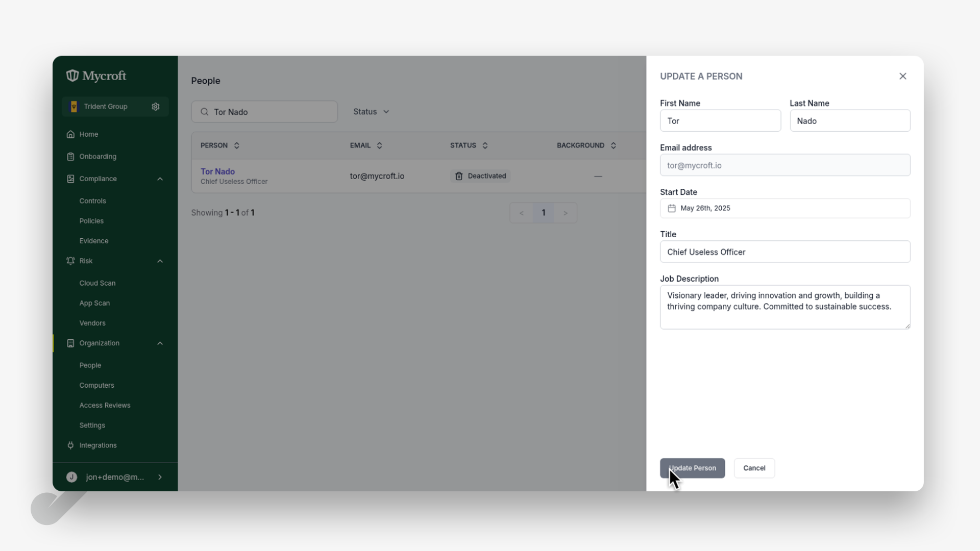Click the Organization building icon
This screenshot has width=980, height=551.
[x=70, y=343]
